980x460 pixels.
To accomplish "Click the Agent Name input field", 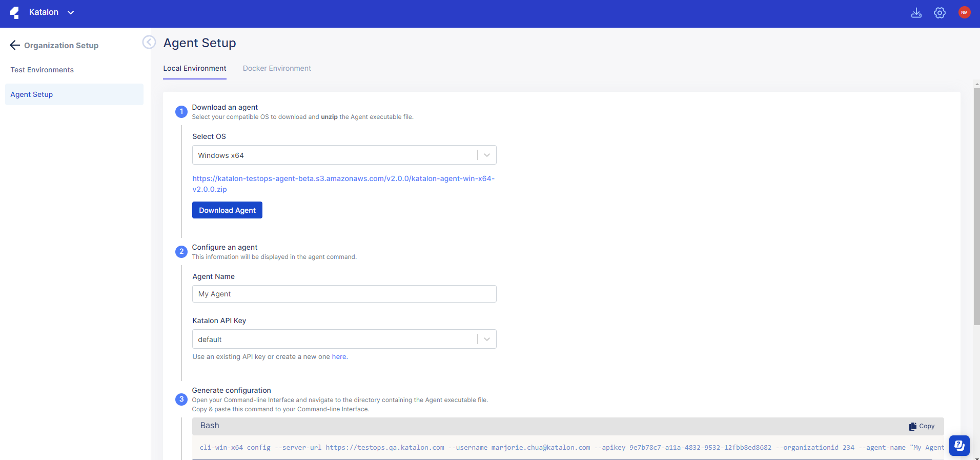I will click(344, 294).
